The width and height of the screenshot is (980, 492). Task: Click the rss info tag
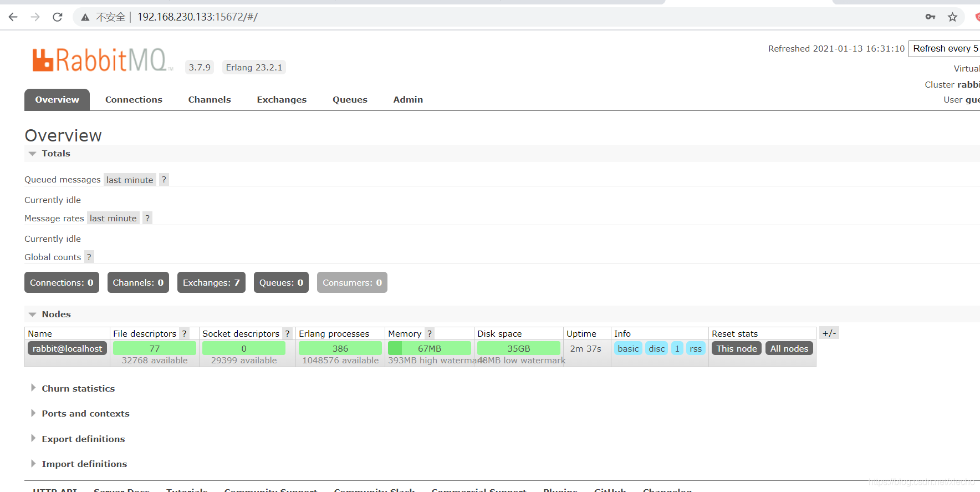point(696,348)
